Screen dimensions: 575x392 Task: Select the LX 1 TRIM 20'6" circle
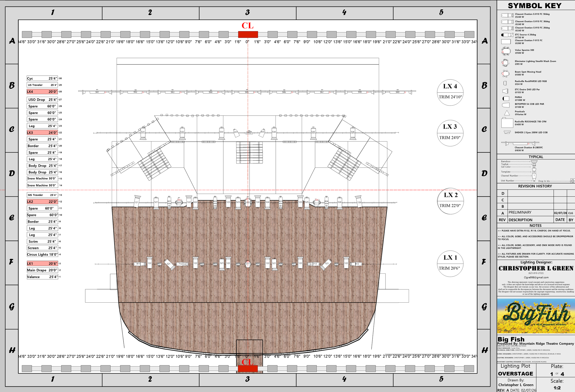(450, 264)
